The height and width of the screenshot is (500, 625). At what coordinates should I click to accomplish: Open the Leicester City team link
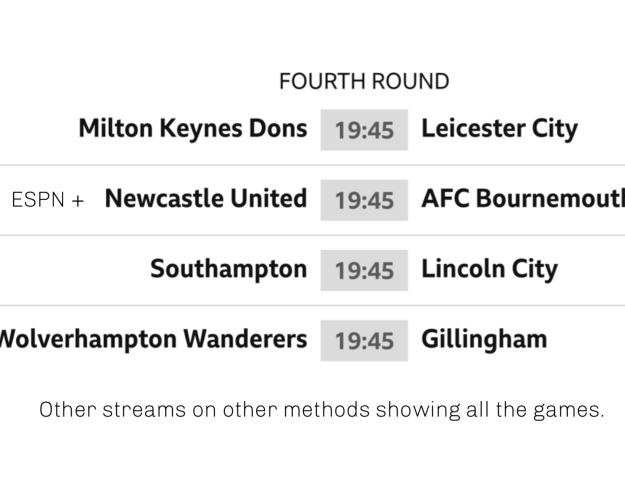[499, 129]
